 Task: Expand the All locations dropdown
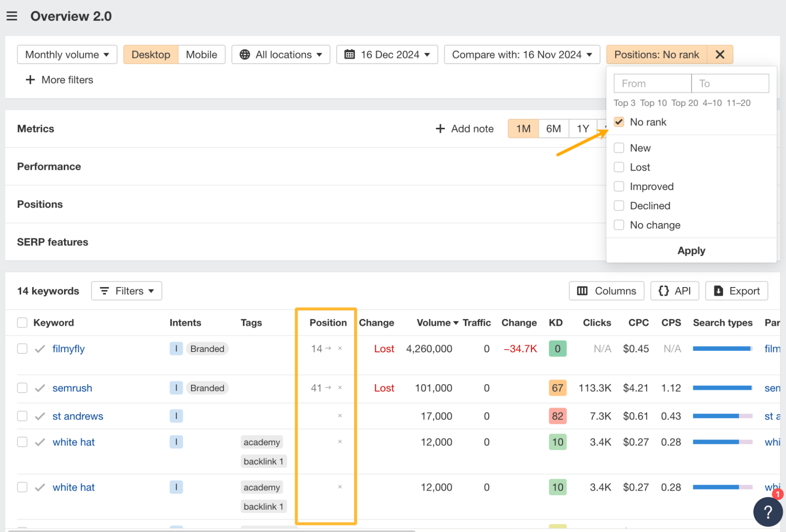click(281, 54)
